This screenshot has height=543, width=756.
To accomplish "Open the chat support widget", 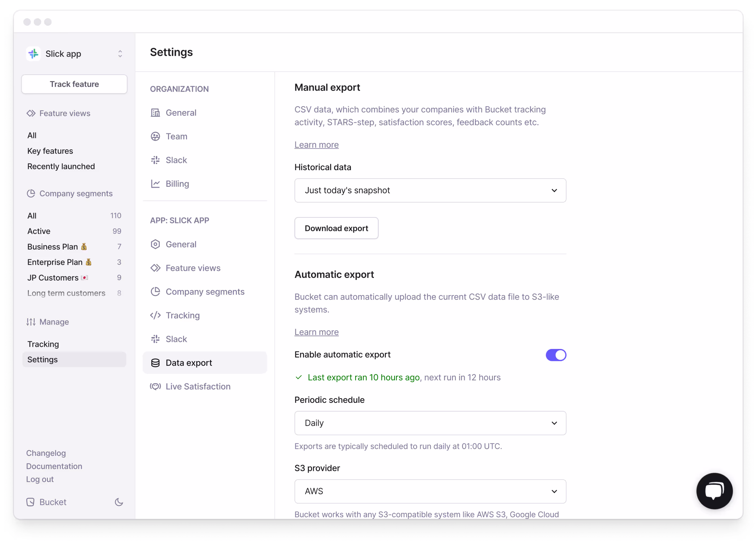I will point(714,491).
